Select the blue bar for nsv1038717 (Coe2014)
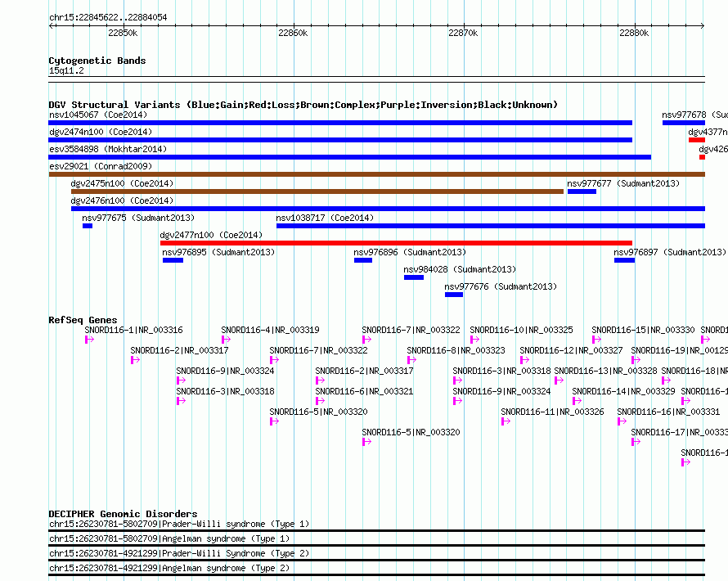This screenshot has height=581, width=728. [491, 226]
